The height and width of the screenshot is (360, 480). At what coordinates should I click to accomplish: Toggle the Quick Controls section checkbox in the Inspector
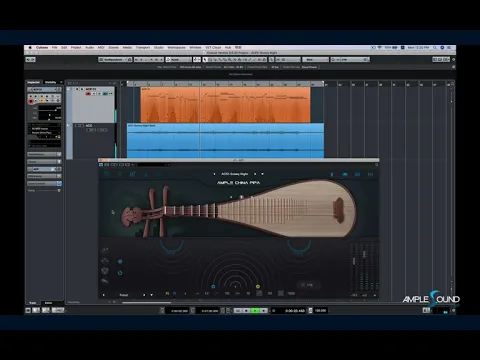(59, 183)
